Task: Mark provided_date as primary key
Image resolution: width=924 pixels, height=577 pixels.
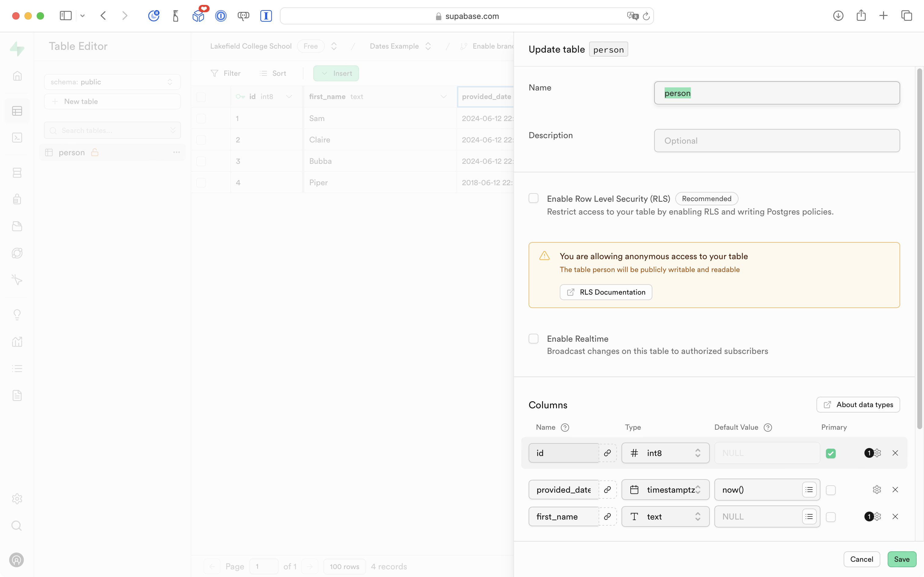Action: pyautogui.click(x=831, y=490)
